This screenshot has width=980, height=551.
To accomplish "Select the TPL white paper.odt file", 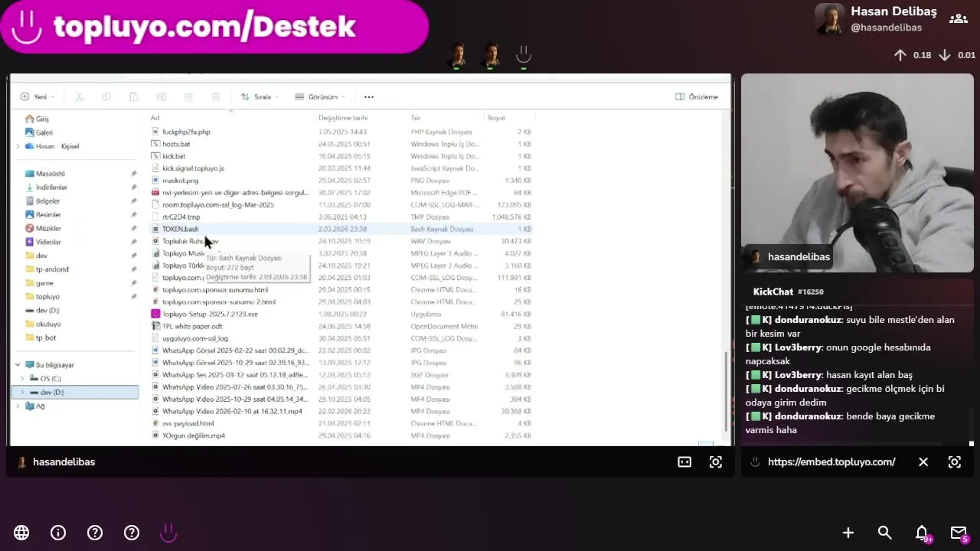I will (x=192, y=326).
